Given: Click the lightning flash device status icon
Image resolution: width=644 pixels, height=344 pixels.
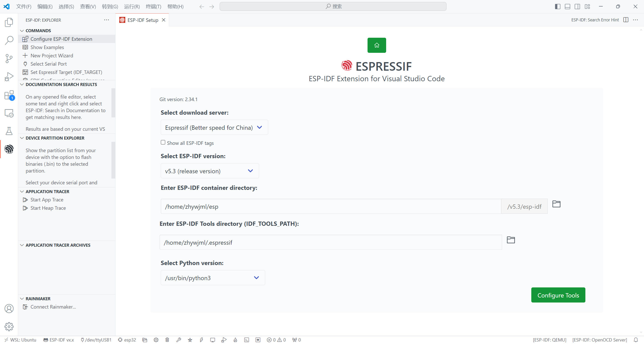Looking at the screenshot, I should pos(201,340).
